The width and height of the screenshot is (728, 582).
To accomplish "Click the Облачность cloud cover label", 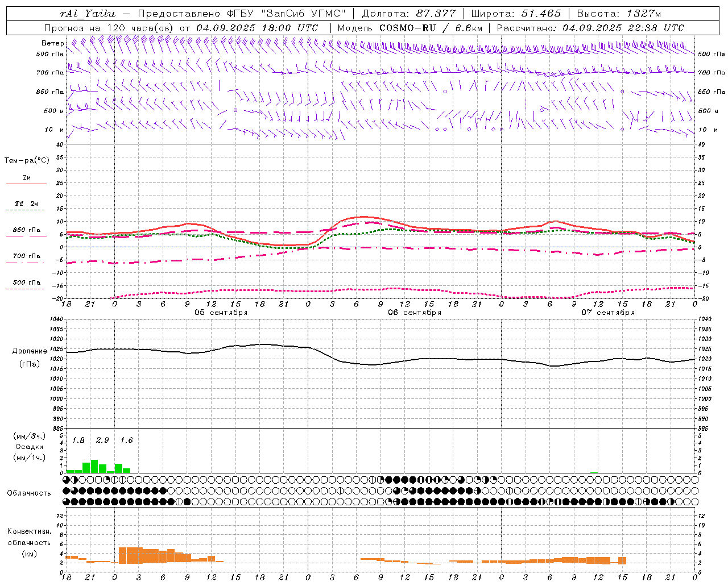I will coord(29,493).
